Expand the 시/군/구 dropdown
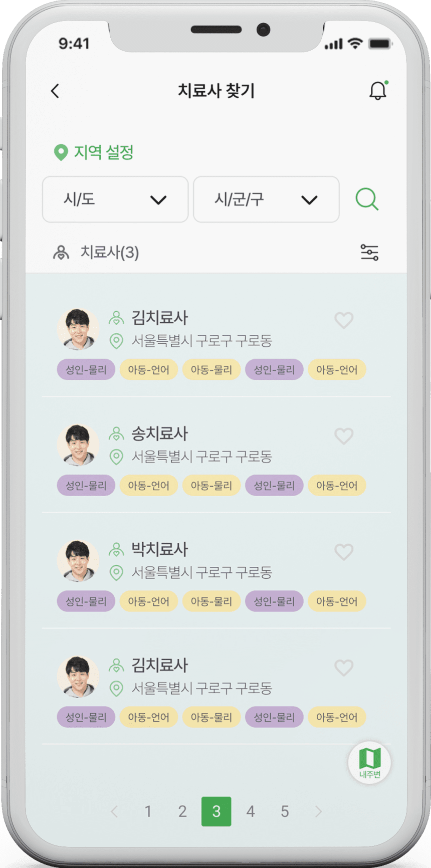 pos(266,199)
